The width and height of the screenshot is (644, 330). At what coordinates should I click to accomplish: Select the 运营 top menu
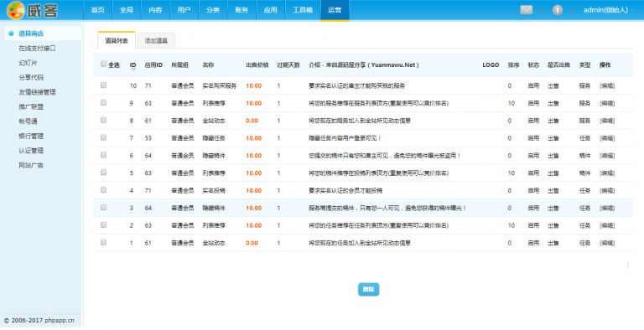[335, 10]
